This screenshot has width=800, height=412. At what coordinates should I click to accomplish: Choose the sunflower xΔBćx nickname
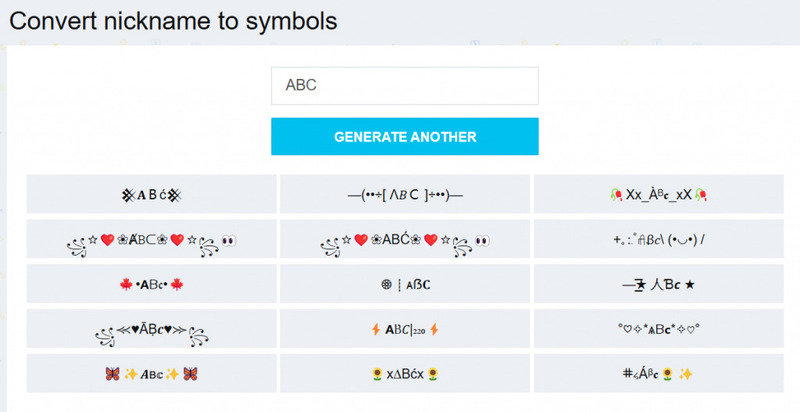[x=405, y=374]
